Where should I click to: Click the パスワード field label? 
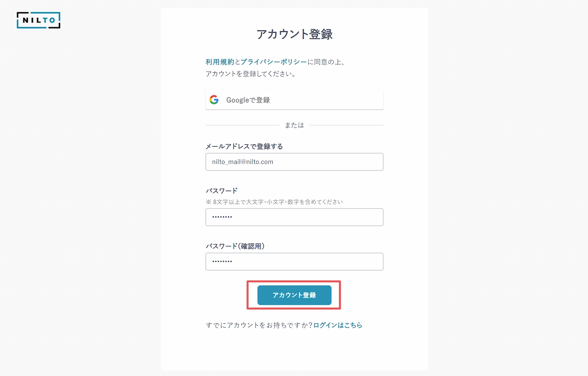pos(222,191)
